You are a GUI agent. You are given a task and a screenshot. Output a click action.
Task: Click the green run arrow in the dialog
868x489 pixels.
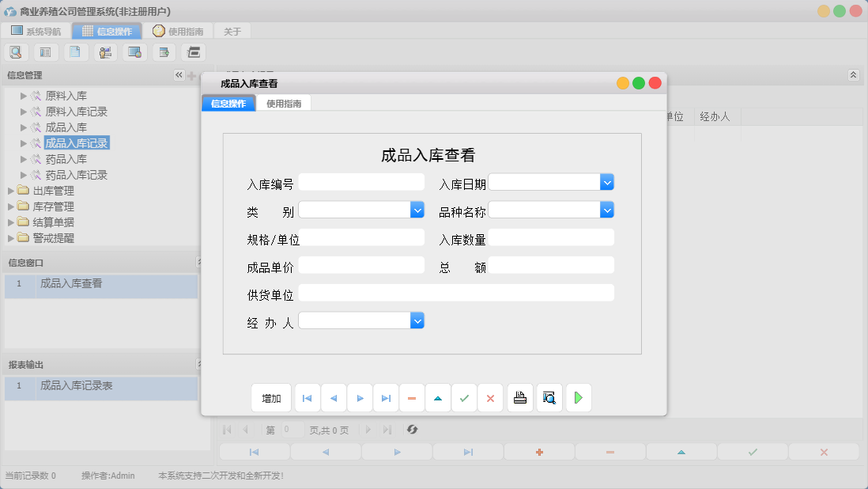pos(578,398)
